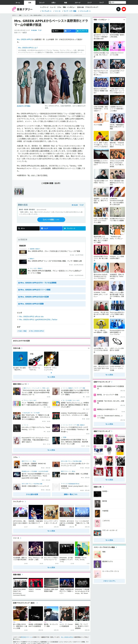
Task: Open the Mrs. GREEN APPLE tag chip
Action: 36,331
